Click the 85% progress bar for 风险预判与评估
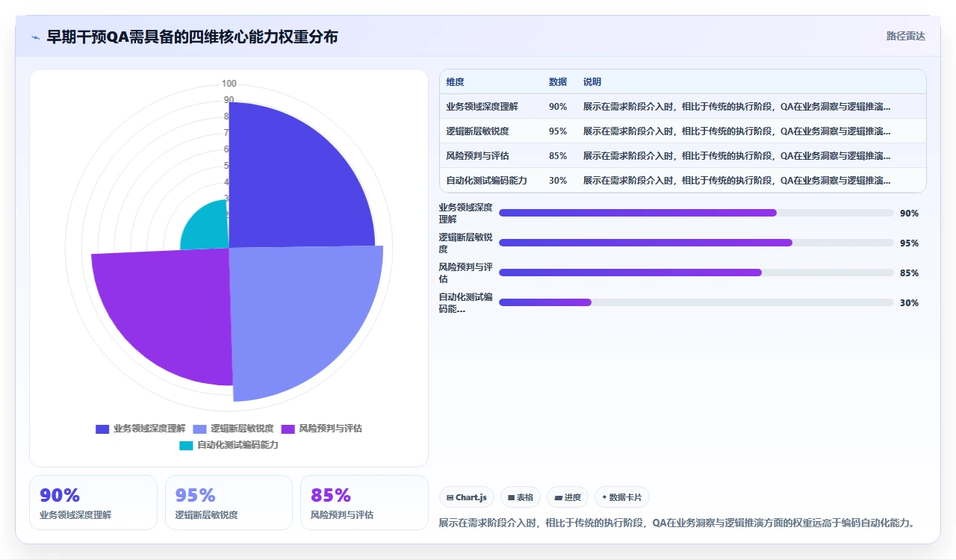This screenshot has width=956, height=560. coord(696,273)
